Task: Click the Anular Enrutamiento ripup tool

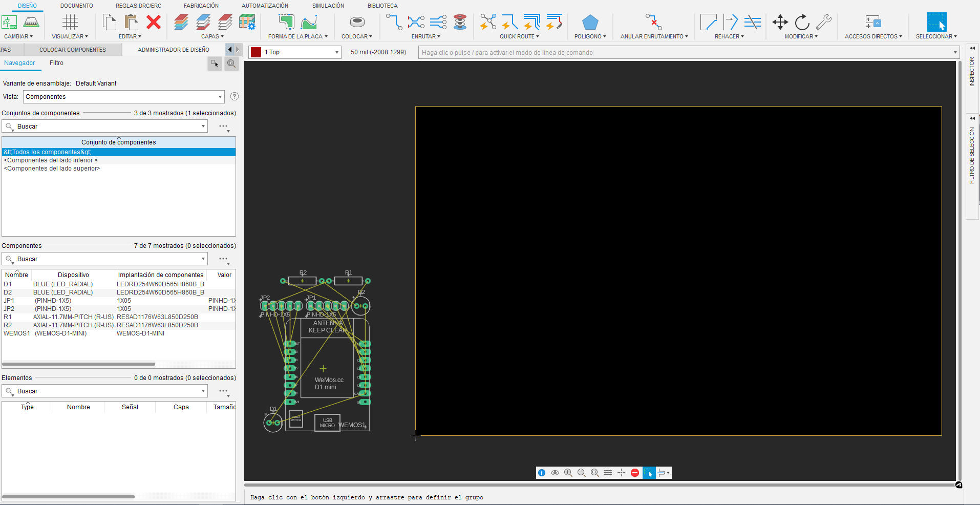Action: [x=654, y=22]
